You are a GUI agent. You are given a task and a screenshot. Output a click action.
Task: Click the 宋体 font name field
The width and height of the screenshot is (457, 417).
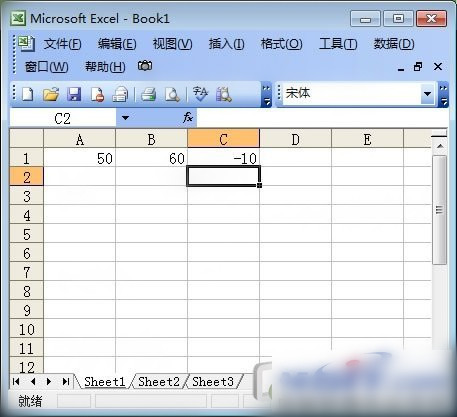point(352,94)
